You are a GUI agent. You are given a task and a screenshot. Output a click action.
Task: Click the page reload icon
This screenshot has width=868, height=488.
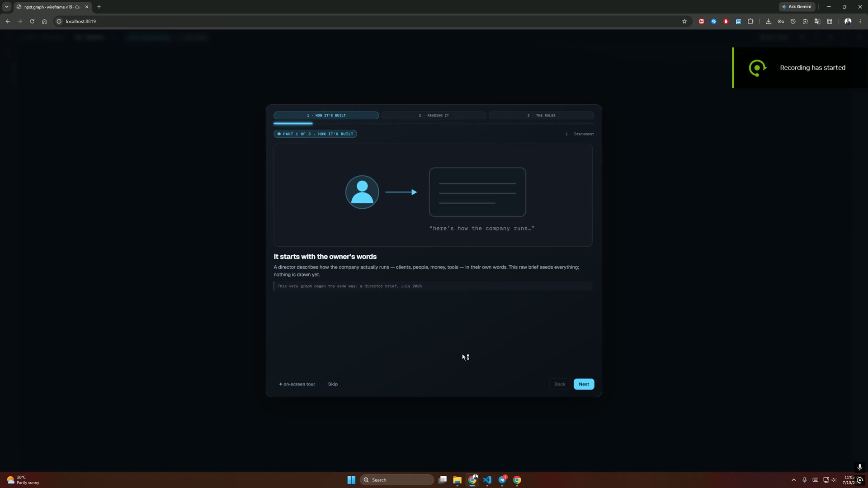pos(32,21)
